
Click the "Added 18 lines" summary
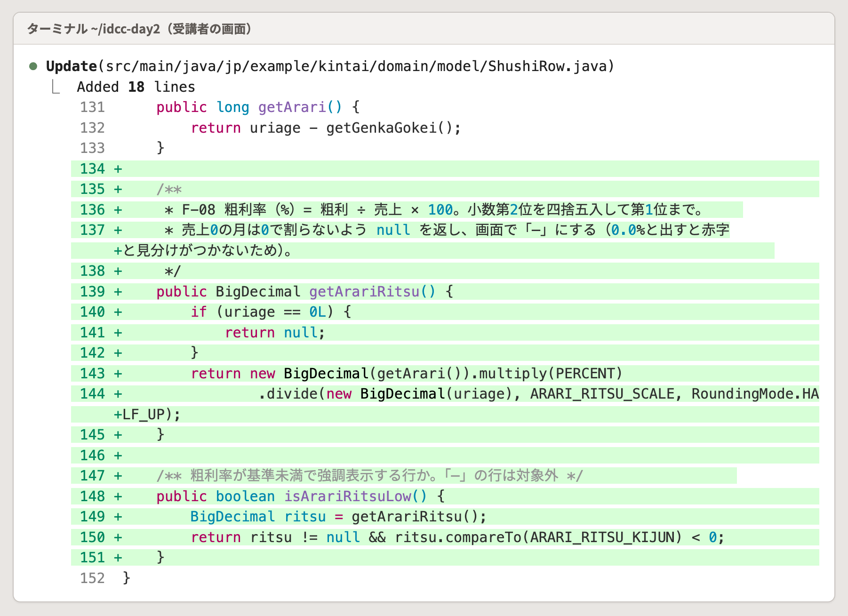[x=136, y=87]
